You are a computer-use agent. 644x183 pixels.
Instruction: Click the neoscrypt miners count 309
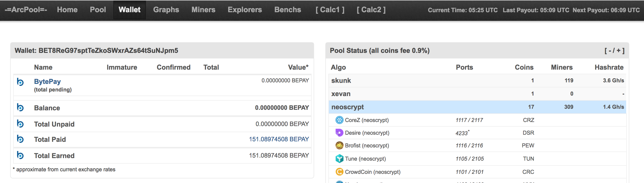pyautogui.click(x=569, y=107)
